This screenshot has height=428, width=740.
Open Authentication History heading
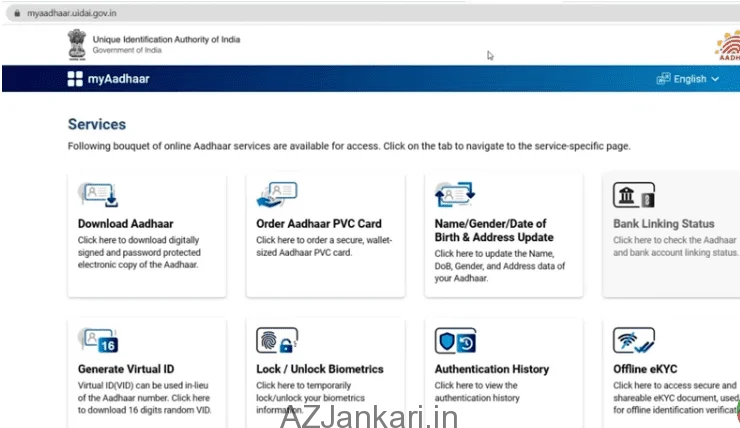click(492, 369)
